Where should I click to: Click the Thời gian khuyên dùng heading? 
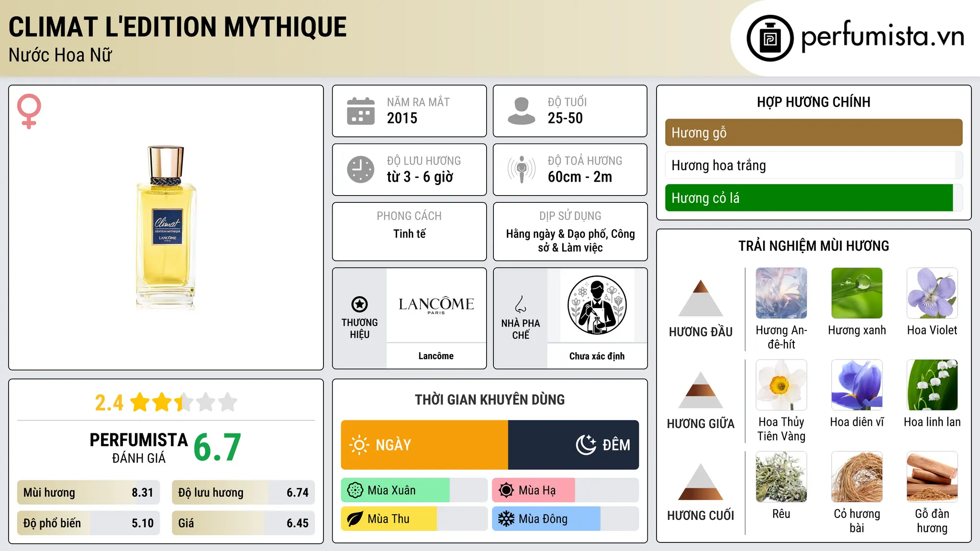pos(490,399)
